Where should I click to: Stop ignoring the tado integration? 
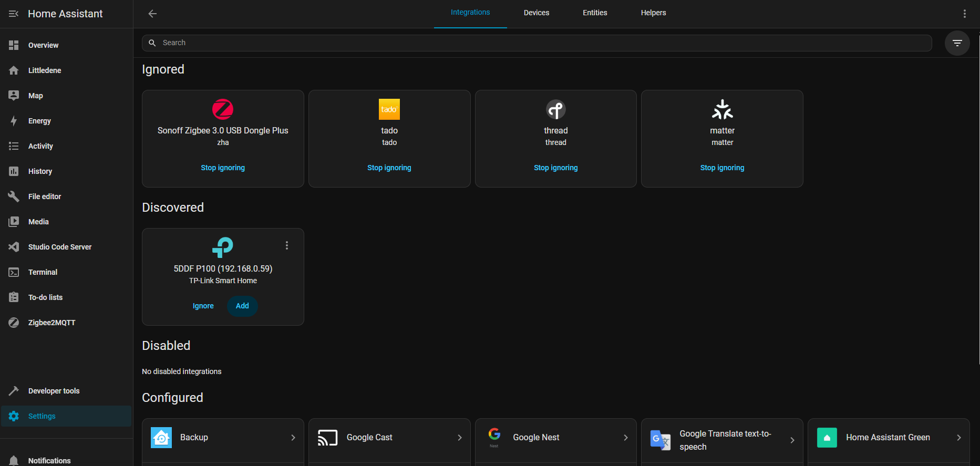(x=389, y=168)
